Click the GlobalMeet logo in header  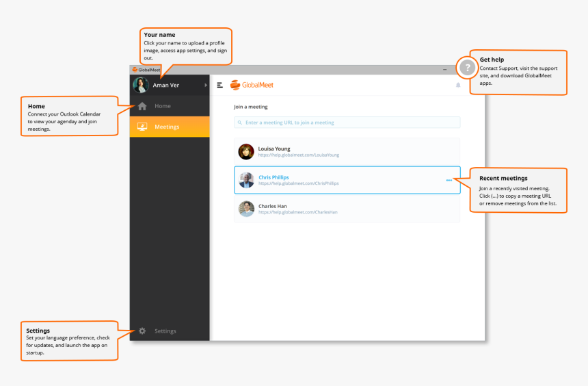(x=252, y=86)
